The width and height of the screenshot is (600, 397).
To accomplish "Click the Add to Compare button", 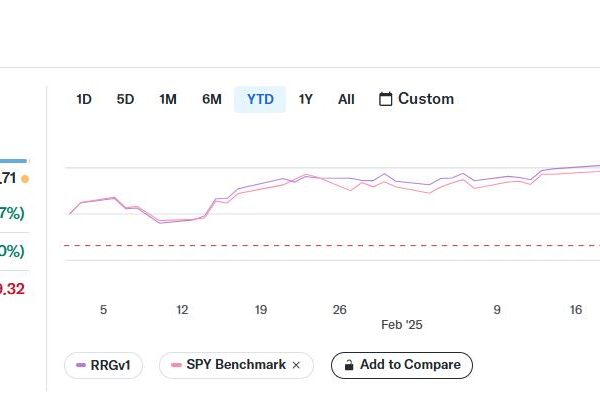I will tap(402, 365).
